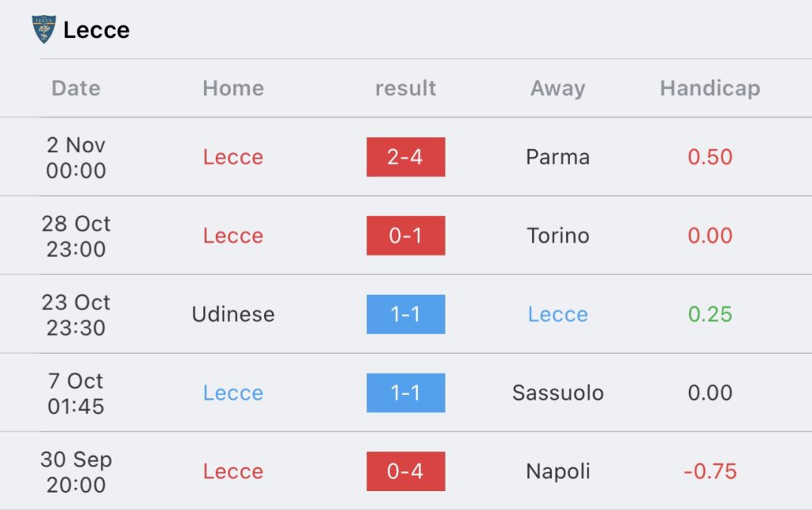Screen dimensions: 812x510
Task: Click the result column header
Action: pyautogui.click(x=405, y=88)
